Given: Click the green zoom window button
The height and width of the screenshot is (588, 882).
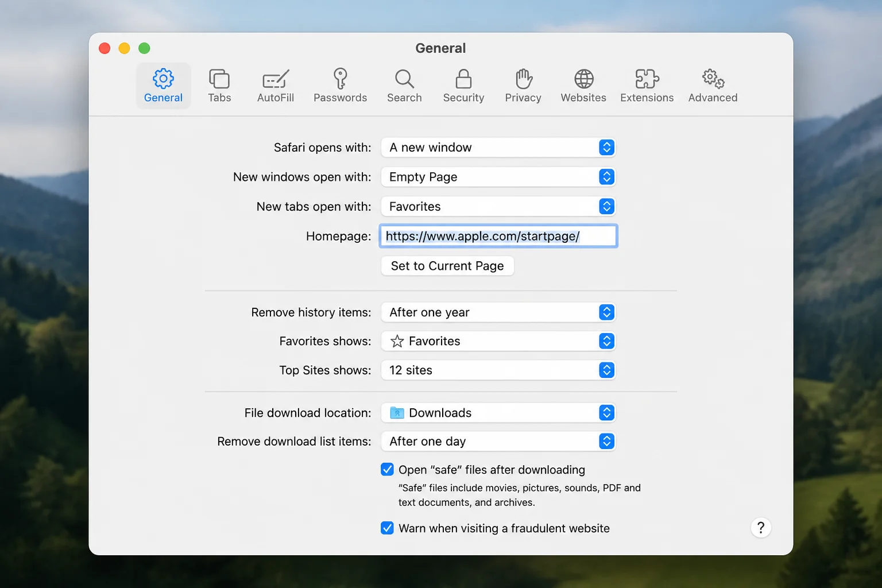Looking at the screenshot, I should point(144,48).
